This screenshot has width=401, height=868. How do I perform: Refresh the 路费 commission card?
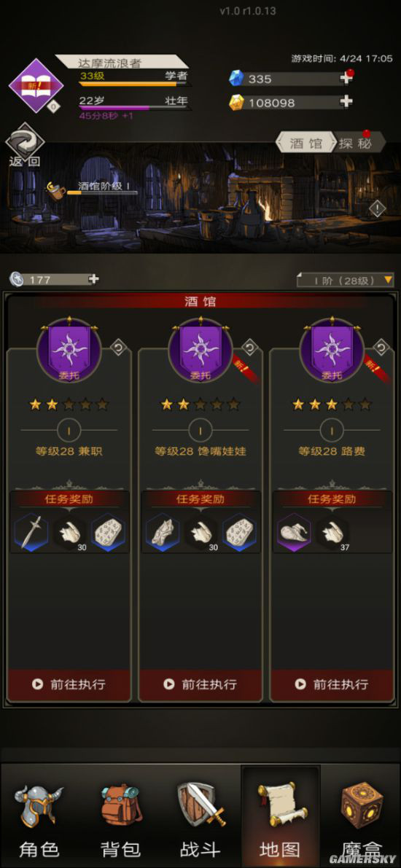[381, 348]
